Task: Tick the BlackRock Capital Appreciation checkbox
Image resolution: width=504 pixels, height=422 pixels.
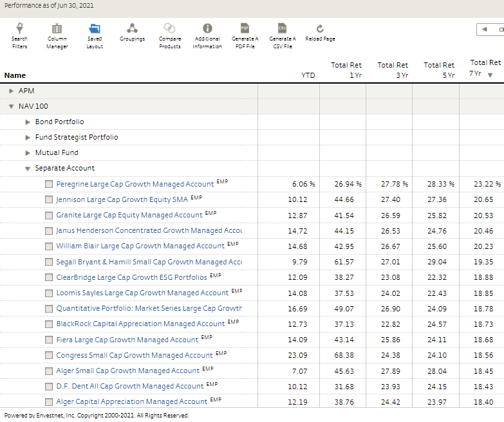Action: click(49, 324)
